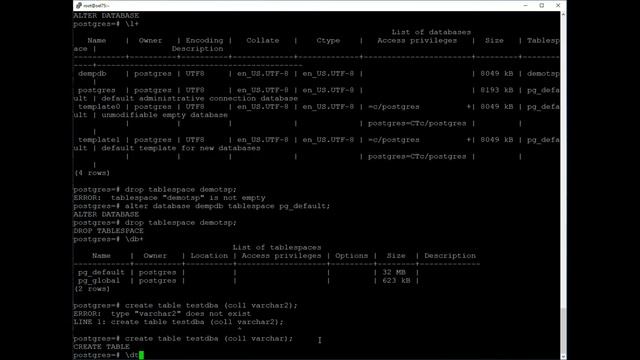Minimize the terminal window
Image resolution: width=640 pixels, height=360 pixels.
point(526,5)
